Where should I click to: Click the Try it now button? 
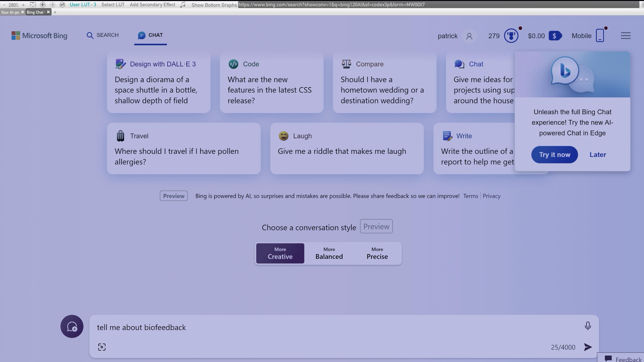click(554, 155)
